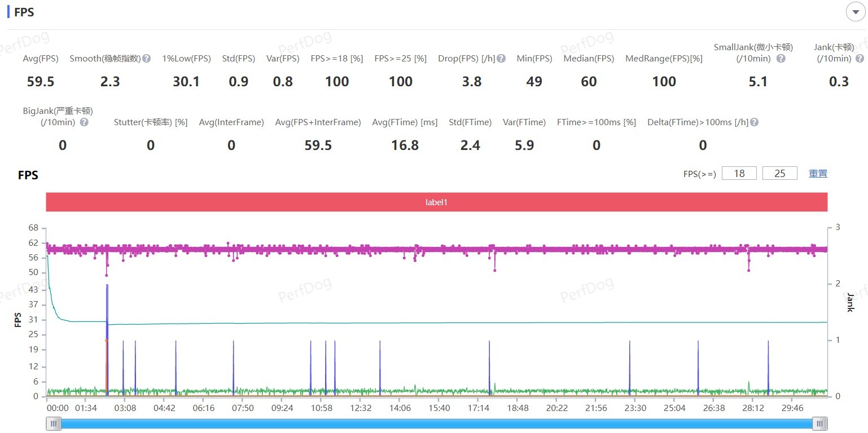Click the 1%Low(FPS) metric label
Image resolution: width=868 pixels, height=433 pixels.
tap(186, 59)
